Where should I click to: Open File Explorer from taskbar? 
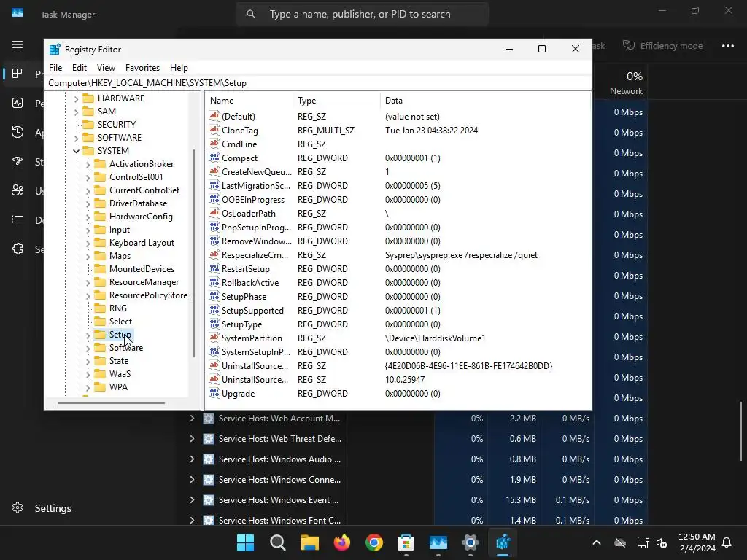[309, 542]
